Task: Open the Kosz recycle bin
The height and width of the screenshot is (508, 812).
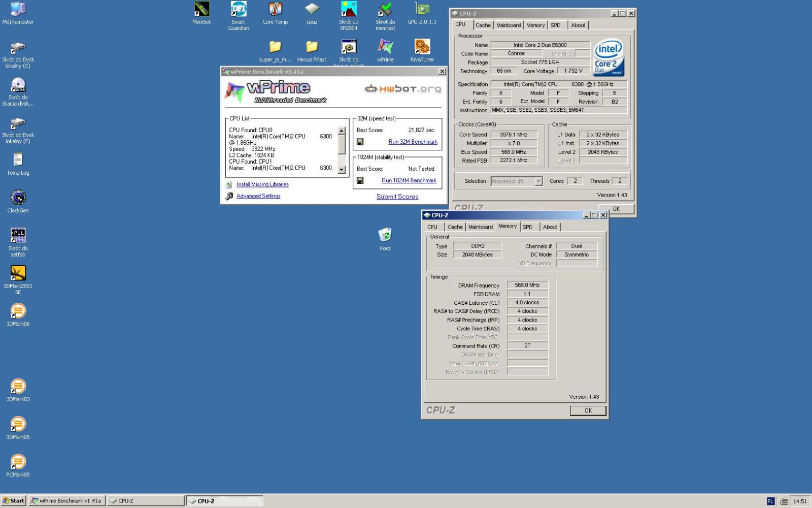Action: pos(385,239)
